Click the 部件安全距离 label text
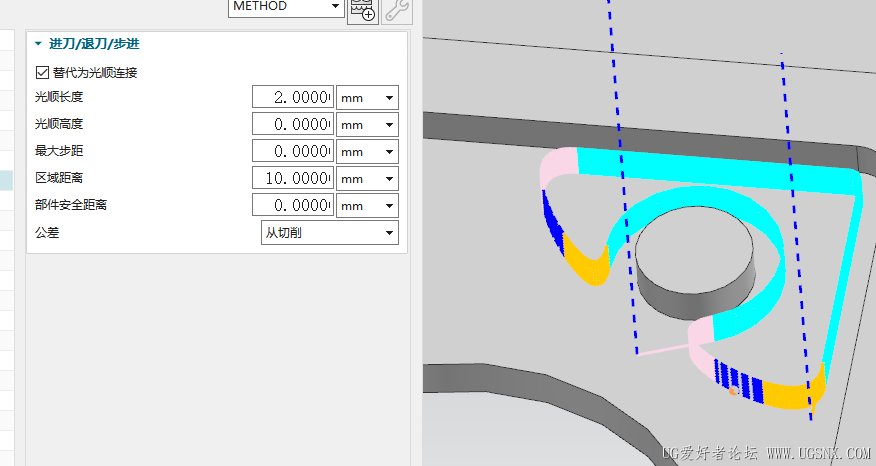Viewport: 876px width, 466px height. (x=70, y=205)
